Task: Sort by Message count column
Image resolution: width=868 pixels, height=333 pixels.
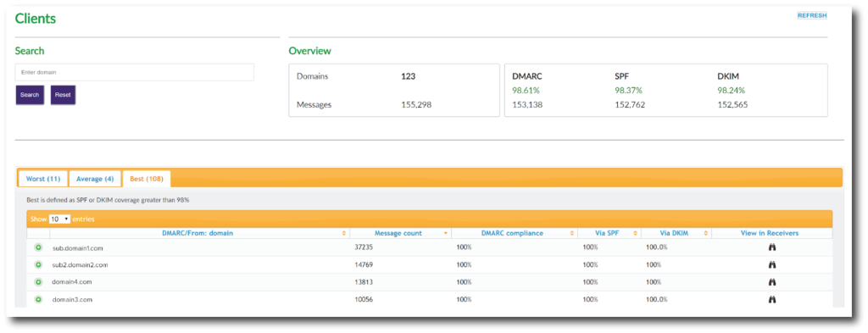Action: point(401,233)
